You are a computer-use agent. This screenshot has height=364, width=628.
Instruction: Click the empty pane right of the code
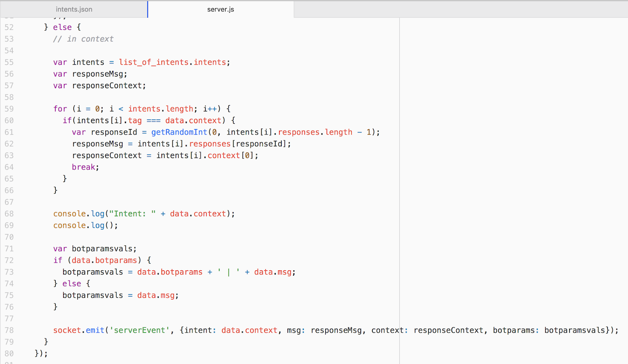pyautogui.click(x=510, y=157)
